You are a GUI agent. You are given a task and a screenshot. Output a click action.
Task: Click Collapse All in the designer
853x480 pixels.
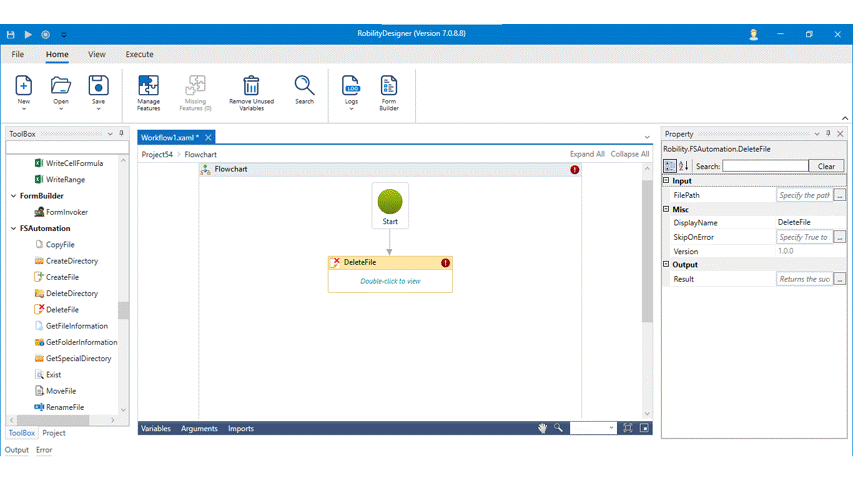pyautogui.click(x=630, y=154)
